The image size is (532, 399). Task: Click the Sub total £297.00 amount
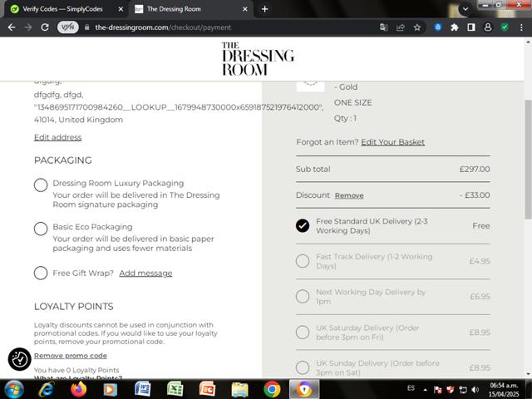click(x=475, y=169)
